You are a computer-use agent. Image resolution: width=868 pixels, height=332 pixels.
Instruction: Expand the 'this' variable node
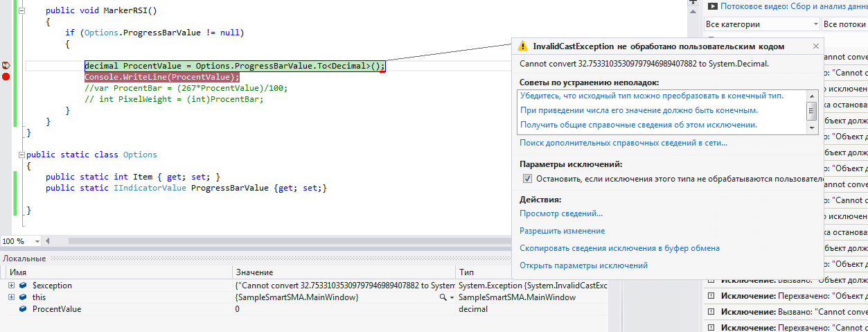pos(11,297)
